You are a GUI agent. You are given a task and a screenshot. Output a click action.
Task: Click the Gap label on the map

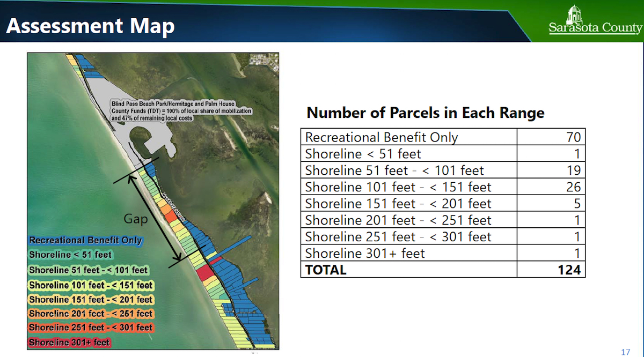pyautogui.click(x=136, y=219)
